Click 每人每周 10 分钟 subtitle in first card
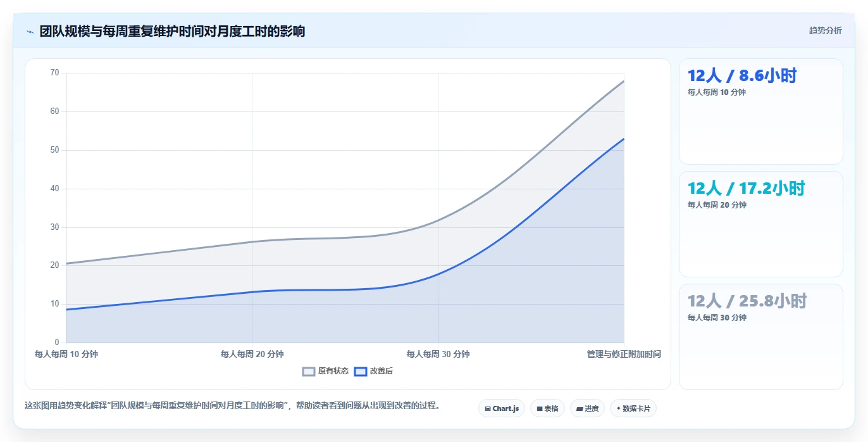 coord(717,92)
